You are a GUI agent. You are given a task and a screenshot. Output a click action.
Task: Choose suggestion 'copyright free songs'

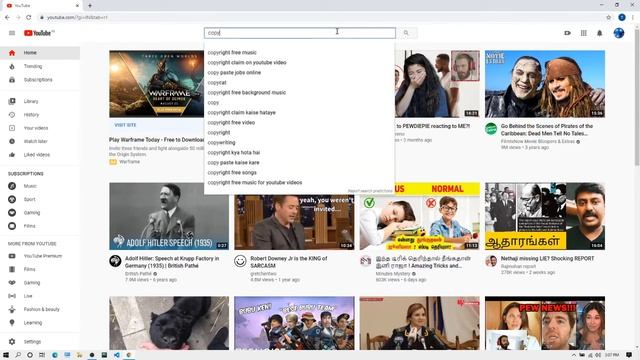tap(299, 173)
